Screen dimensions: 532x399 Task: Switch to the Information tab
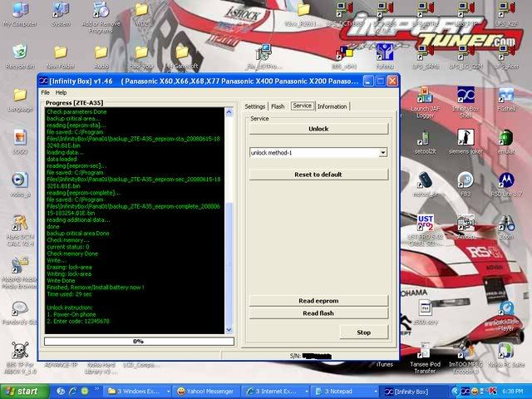coord(332,106)
